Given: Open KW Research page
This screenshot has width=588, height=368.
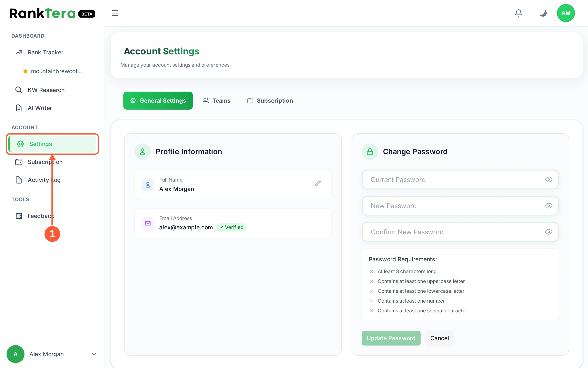Looking at the screenshot, I should click(x=52, y=90).
